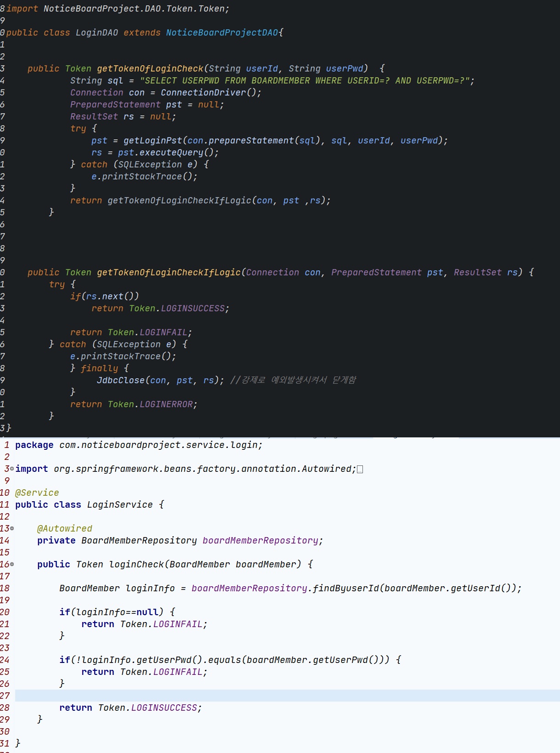Image resolution: width=560 pixels, height=753 pixels.
Task: Click the private boardMemberRepository field name on line 14
Action: [260, 540]
